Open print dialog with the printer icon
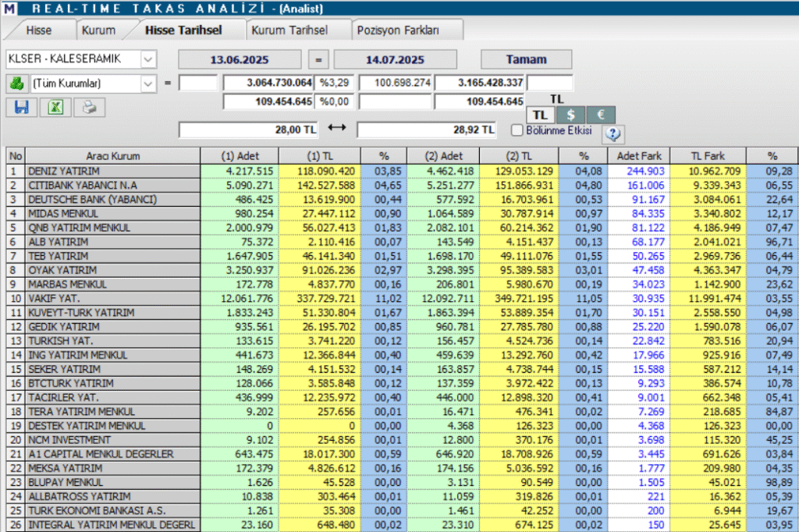Image resolution: width=799 pixels, height=532 pixels. pyautogui.click(x=88, y=107)
